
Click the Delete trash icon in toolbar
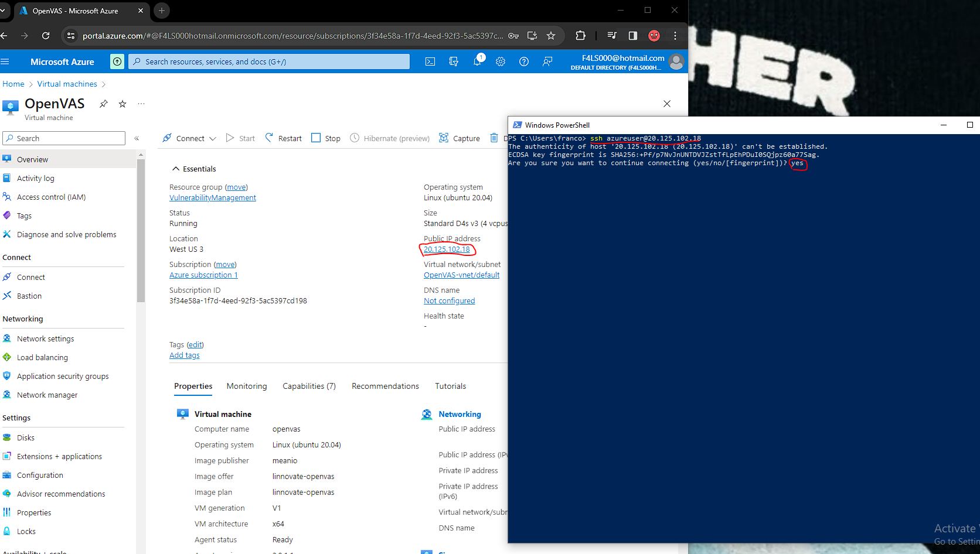[x=494, y=138]
